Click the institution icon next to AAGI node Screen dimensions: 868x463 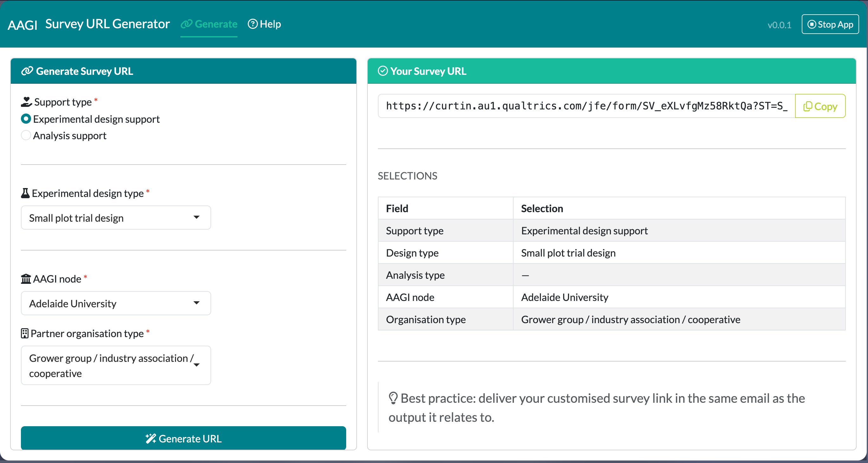pos(26,279)
